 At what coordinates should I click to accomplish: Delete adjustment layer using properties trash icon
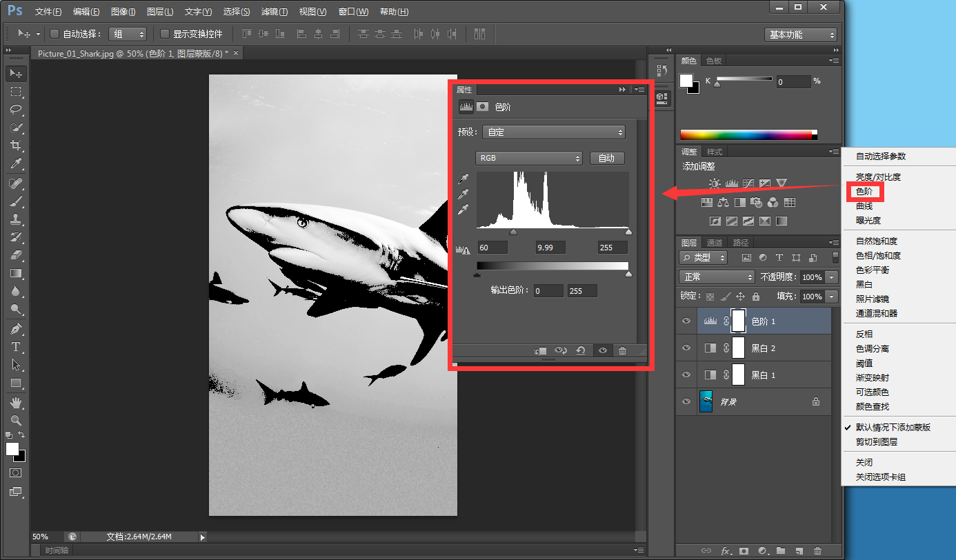[x=622, y=351]
